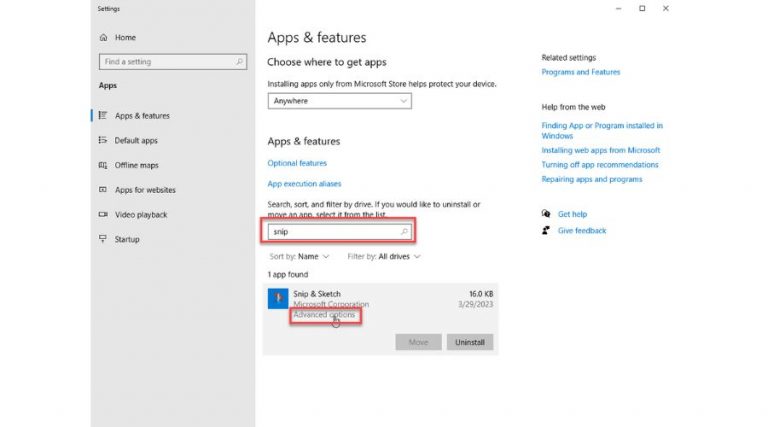Minimize the Settings window
Viewport: 768px width, 427px height.
click(x=619, y=8)
